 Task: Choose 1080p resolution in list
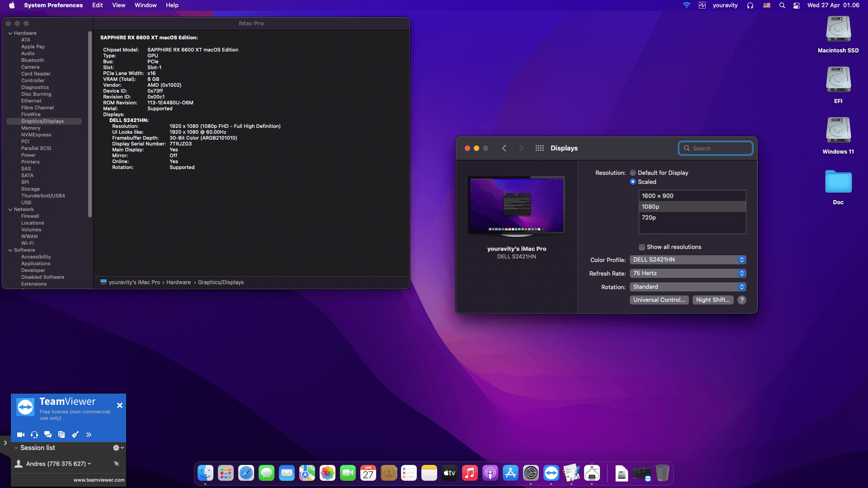692,206
